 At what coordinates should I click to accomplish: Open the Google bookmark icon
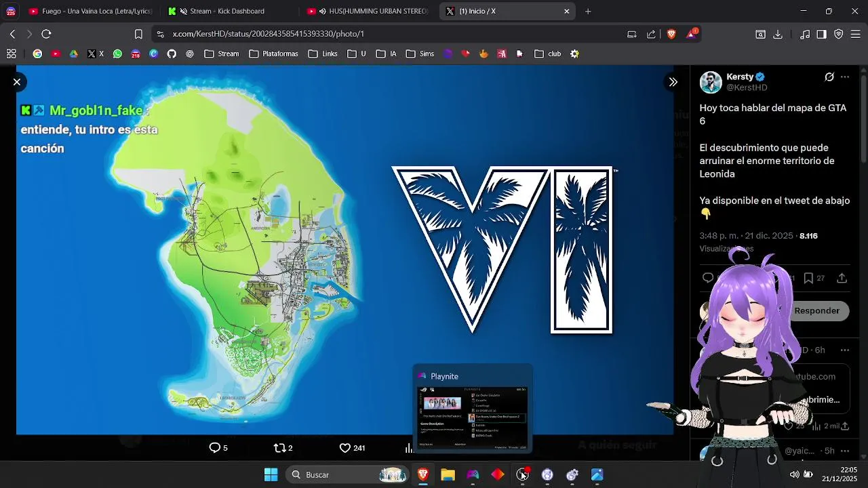[37, 54]
